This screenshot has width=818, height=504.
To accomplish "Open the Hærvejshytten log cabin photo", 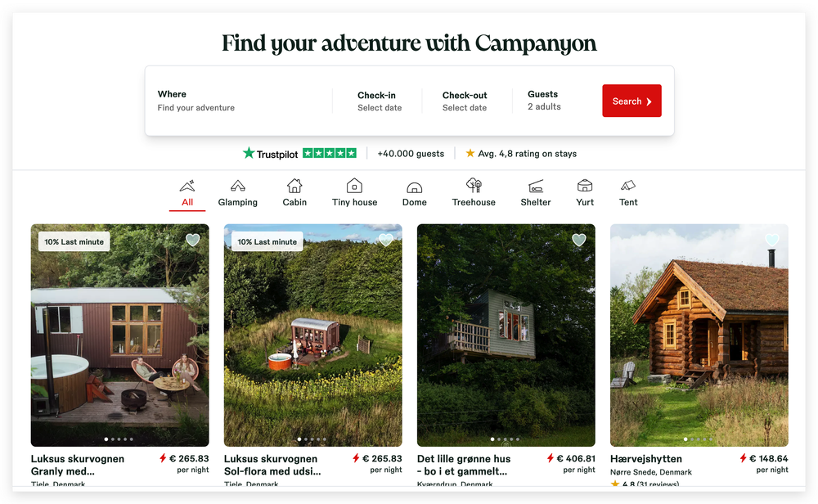I will point(699,335).
